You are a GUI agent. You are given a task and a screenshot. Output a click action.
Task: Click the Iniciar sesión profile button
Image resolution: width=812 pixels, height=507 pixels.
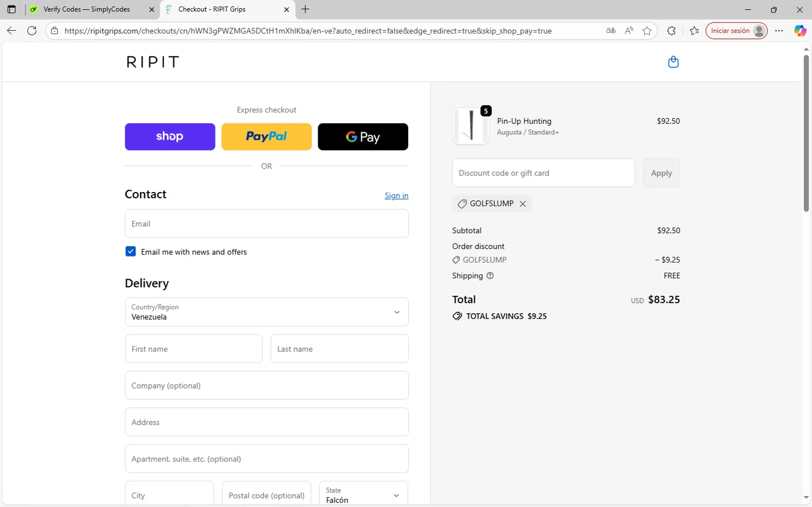pyautogui.click(x=736, y=31)
